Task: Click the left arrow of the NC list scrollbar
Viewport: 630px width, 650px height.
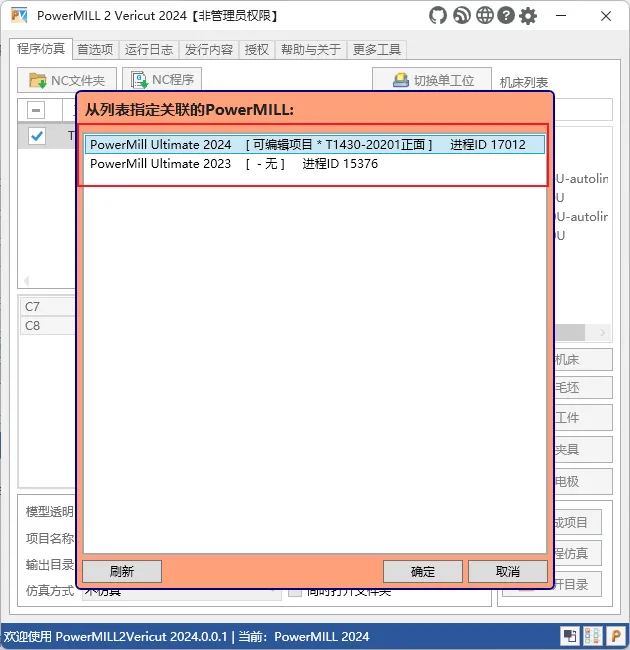Action: pos(27,281)
